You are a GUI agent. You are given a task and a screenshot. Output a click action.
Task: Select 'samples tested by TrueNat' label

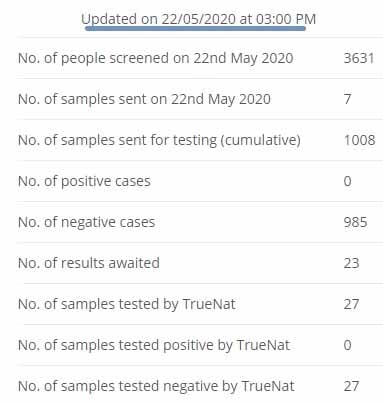127,304
